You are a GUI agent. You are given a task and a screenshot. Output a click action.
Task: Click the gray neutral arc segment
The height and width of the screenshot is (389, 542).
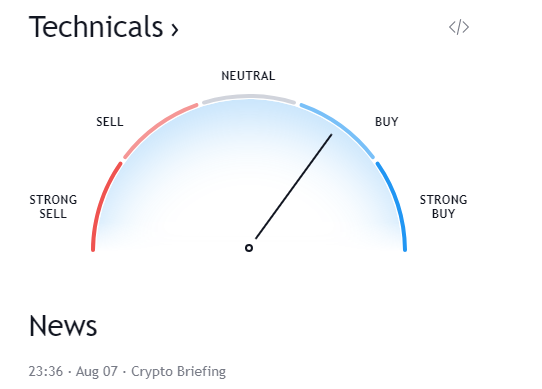[x=249, y=98]
